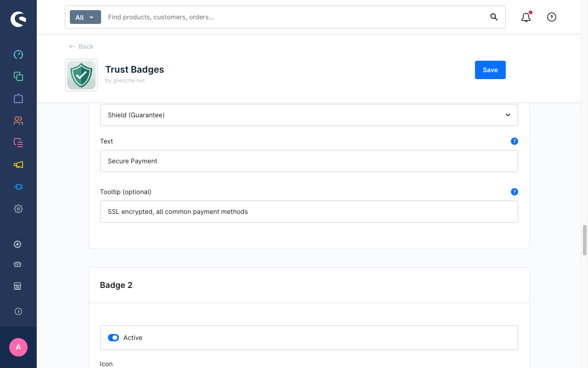This screenshot has height=368, width=588.
Task: Show help for the Tooltip field
Action: tap(514, 192)
